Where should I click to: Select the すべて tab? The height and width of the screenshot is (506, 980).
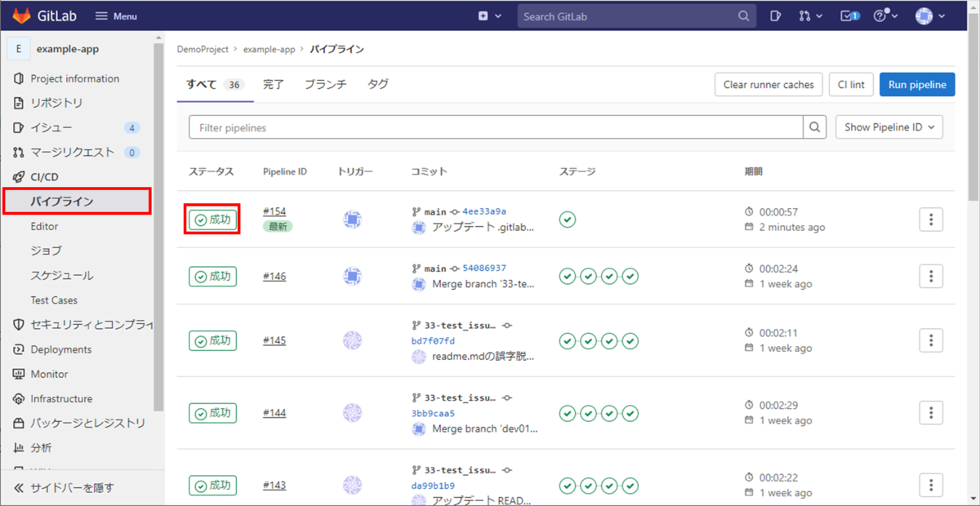(215, 84)
